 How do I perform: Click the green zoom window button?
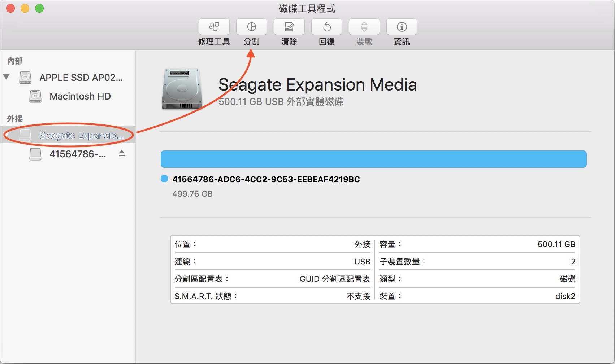[39, 8]
